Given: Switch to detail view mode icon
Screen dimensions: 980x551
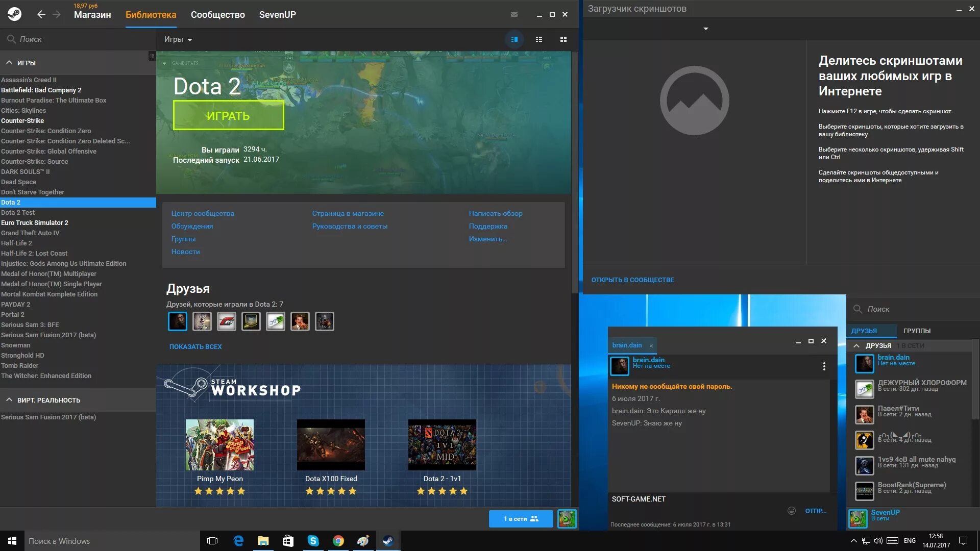Looking at the screenshot, I should tap(514, 39).
